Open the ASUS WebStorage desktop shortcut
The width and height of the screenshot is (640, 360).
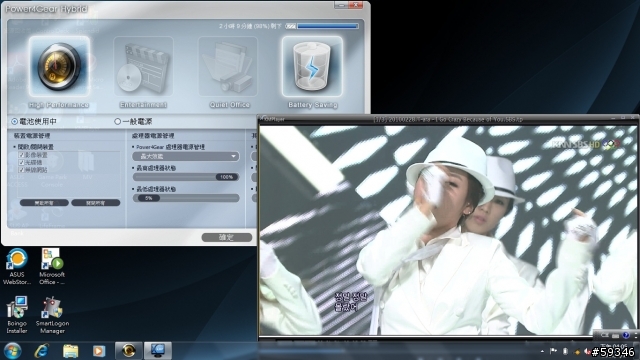coord(17,267)
